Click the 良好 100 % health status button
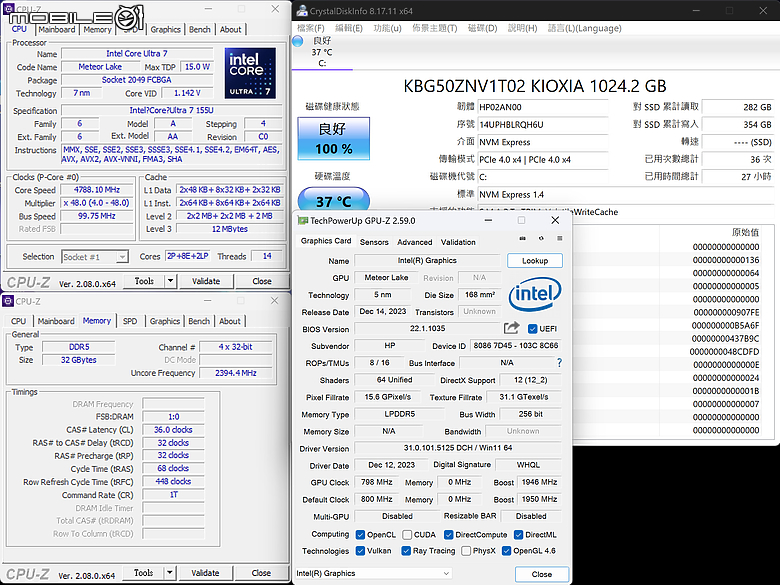The width and height of the screenshot is (780, 585). coord(333,139)
